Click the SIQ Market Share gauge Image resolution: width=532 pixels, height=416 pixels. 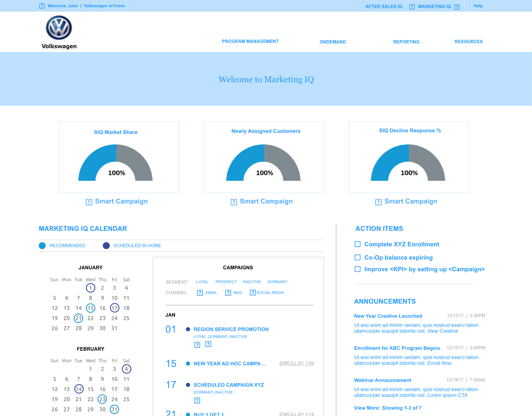[116, 163]
